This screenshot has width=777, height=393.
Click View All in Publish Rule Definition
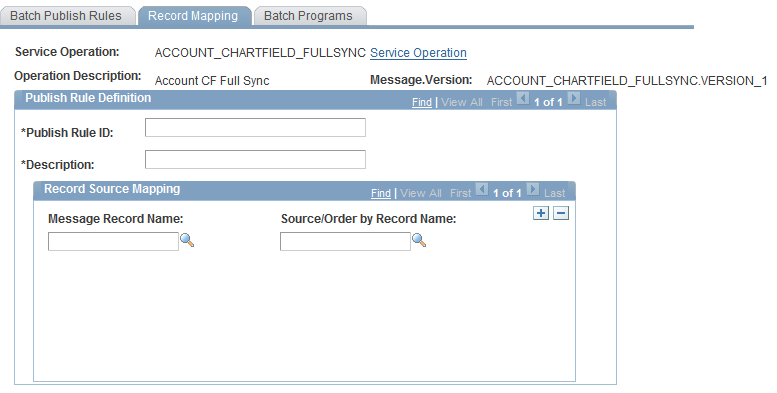tap(462, 102)
